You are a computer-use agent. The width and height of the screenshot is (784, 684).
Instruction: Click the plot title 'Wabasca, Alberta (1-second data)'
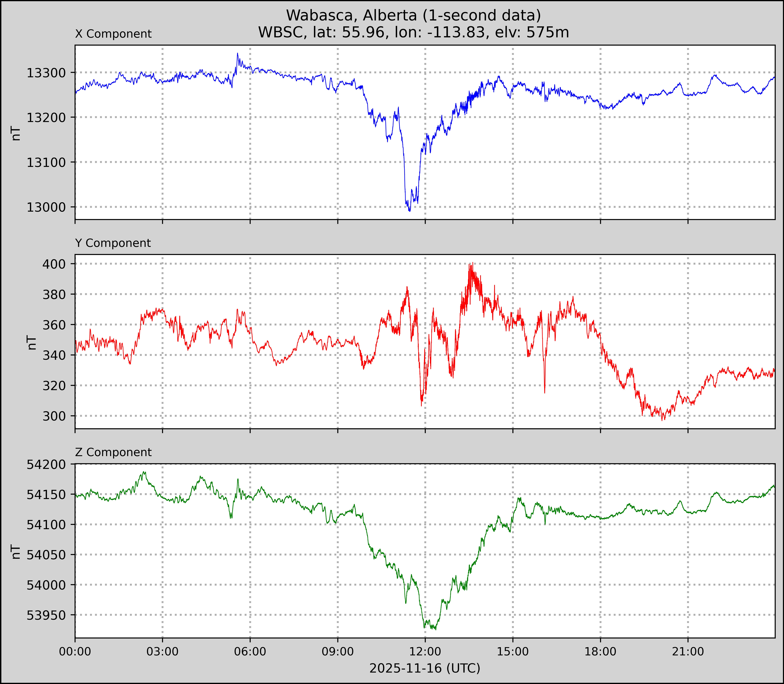pos(414,15)
